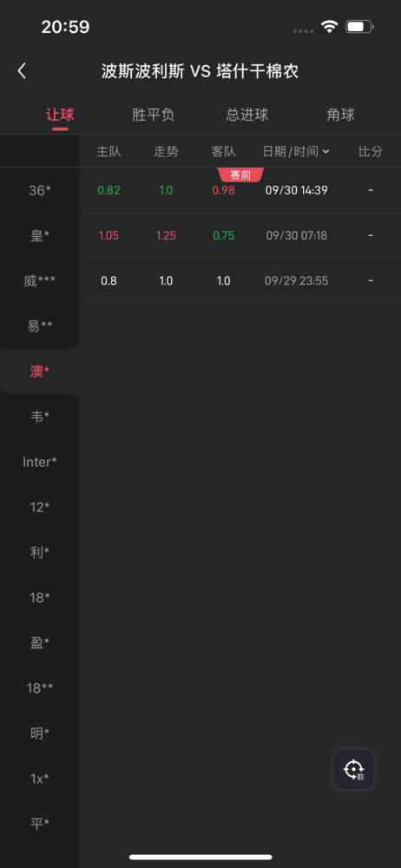The image size is (401, 868).
Task: Open the 09/29 23:55 odds row
Action: pyautogui.click(x=240, y=281)
